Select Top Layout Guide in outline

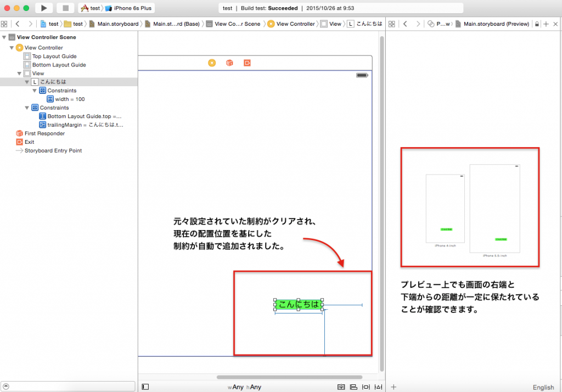coord(54,57)
